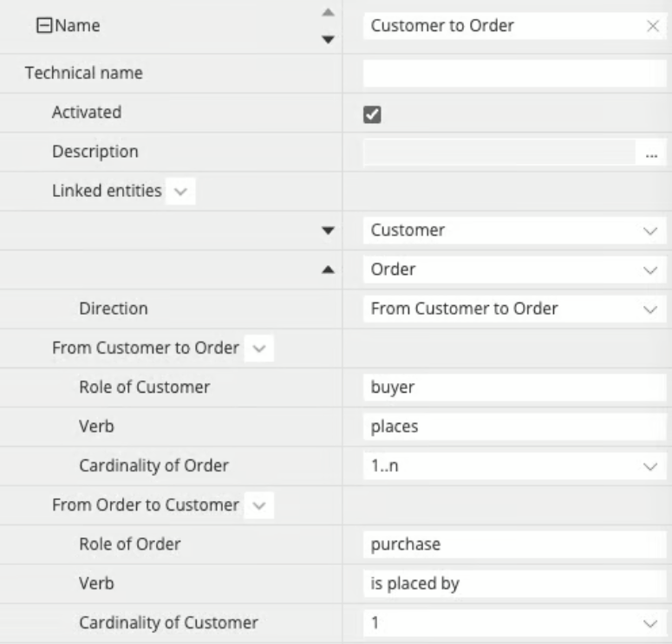The width and height of the screenshot is (672, 644).
Task: Click the Role of Order field
Action: tap(514, 544)
